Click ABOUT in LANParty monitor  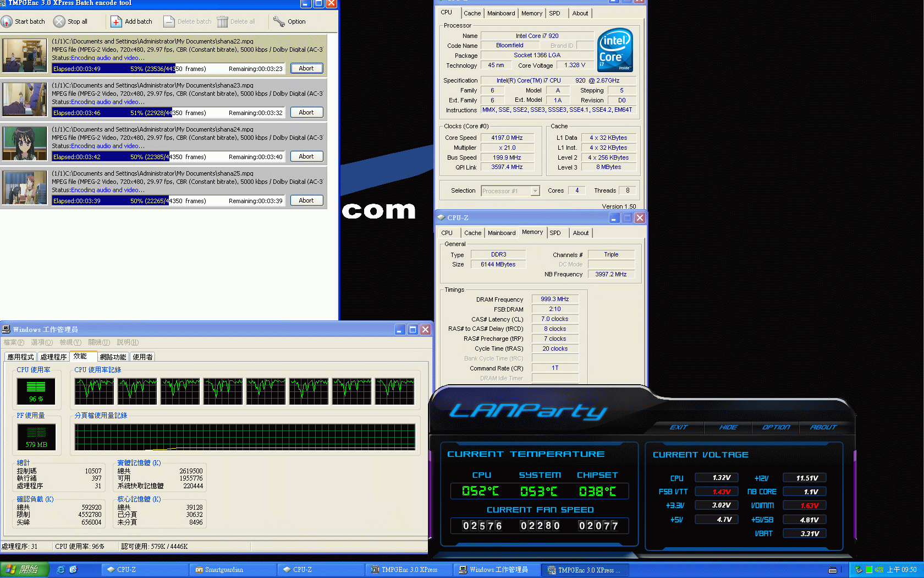[x=823, y=427]
